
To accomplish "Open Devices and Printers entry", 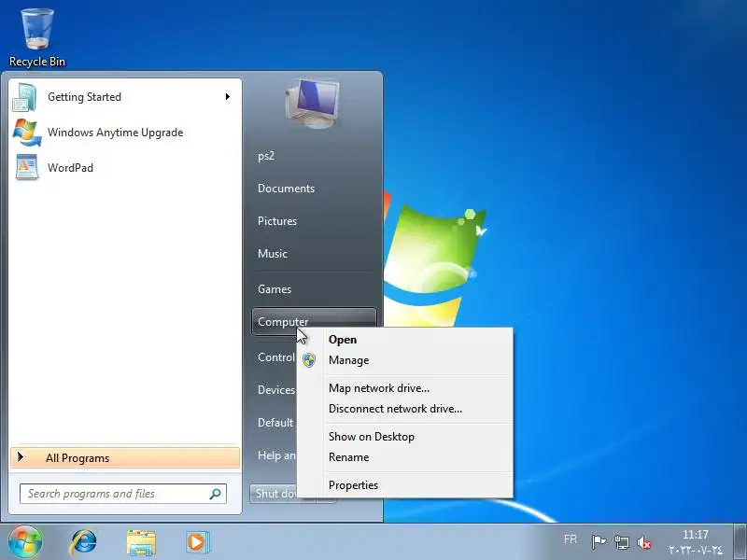I will [x=275, y=390].
